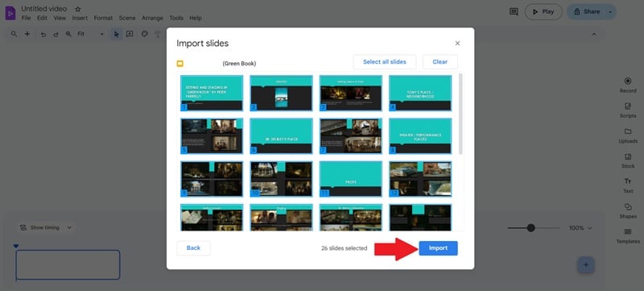The image size is (644, 291).
Task: Click the Back button in dialog
Action: pos(193,247)
